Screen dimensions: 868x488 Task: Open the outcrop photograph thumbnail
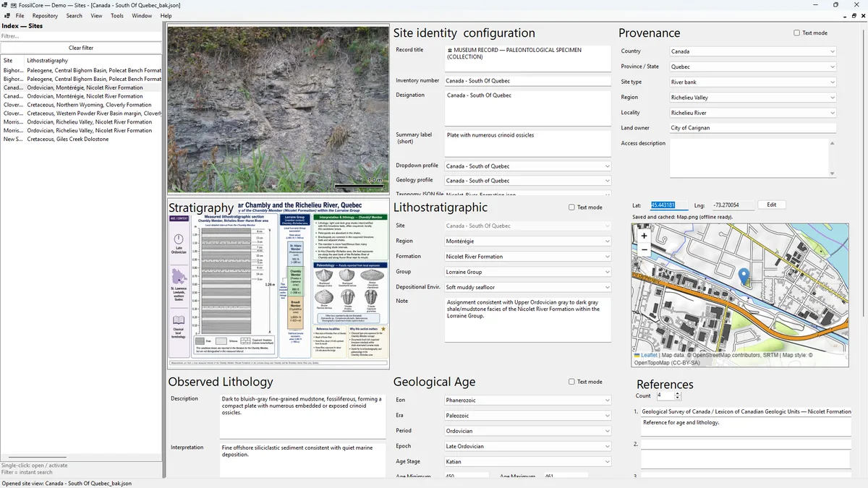pyautogui.click(x=278, y=110)
